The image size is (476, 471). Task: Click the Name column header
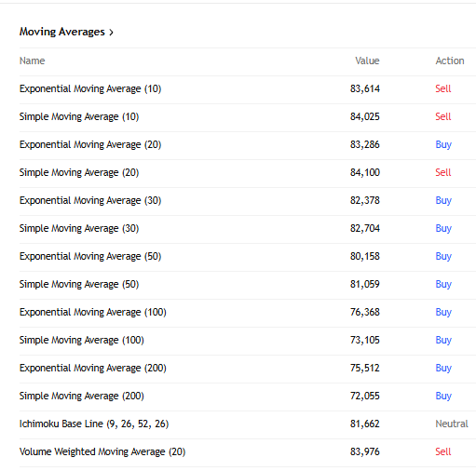pos(32,61)
